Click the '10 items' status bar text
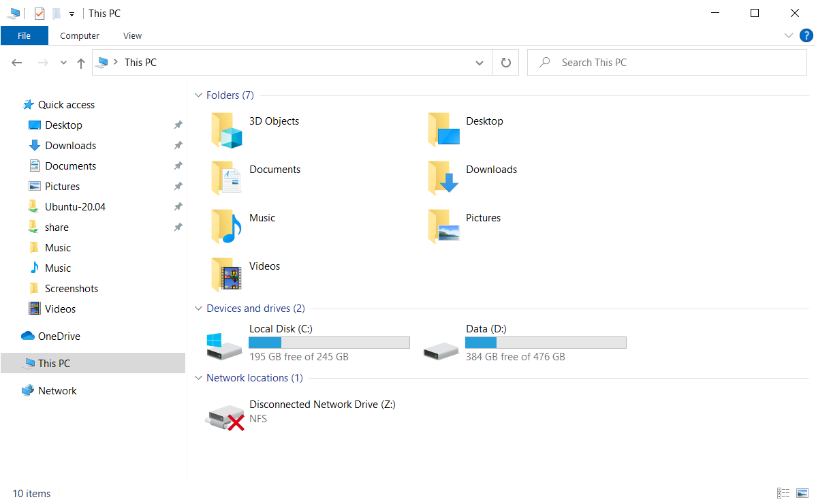The width and height of the screenshot is (816, 504). click(x=31, y=494)
